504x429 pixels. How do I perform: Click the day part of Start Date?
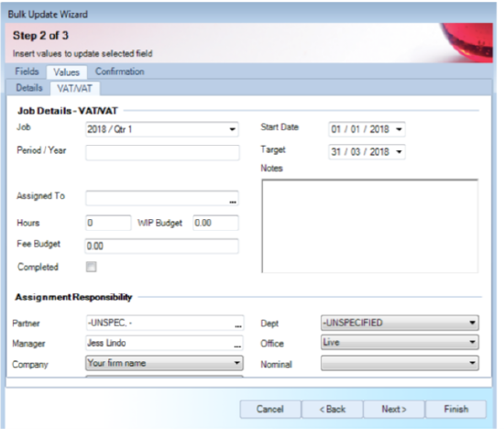(x=336, y=129)
